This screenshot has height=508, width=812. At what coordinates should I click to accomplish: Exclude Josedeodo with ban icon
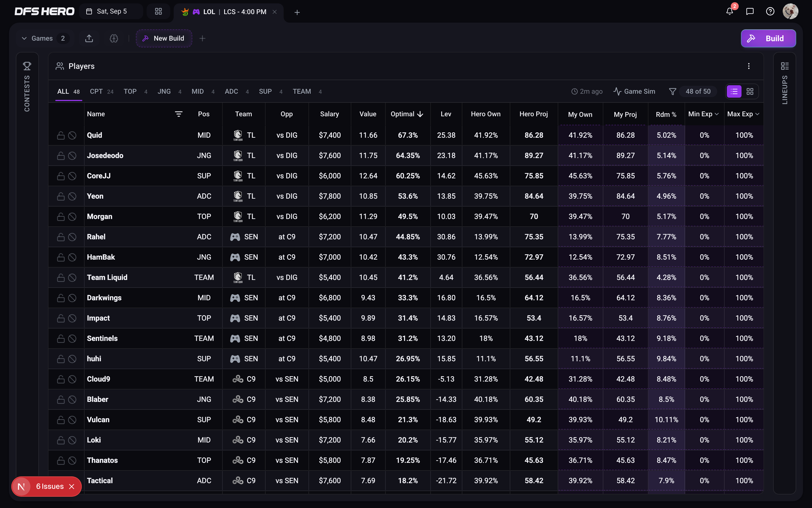(72, 156)
